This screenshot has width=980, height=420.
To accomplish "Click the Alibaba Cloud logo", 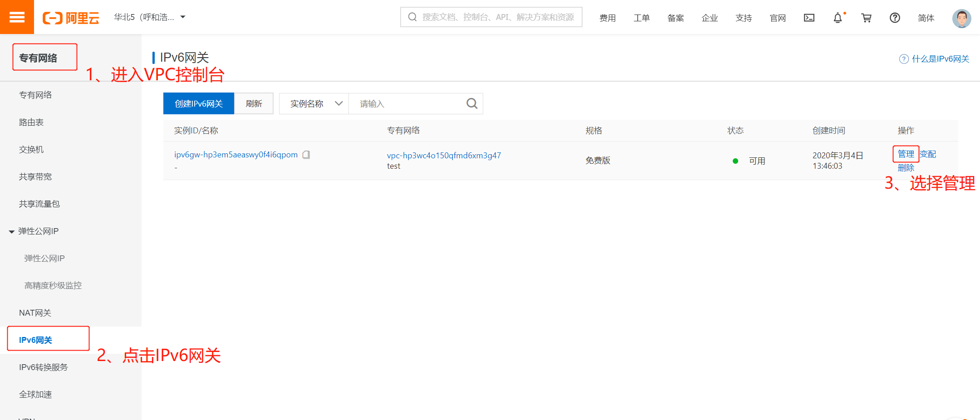I will point(71,17).
